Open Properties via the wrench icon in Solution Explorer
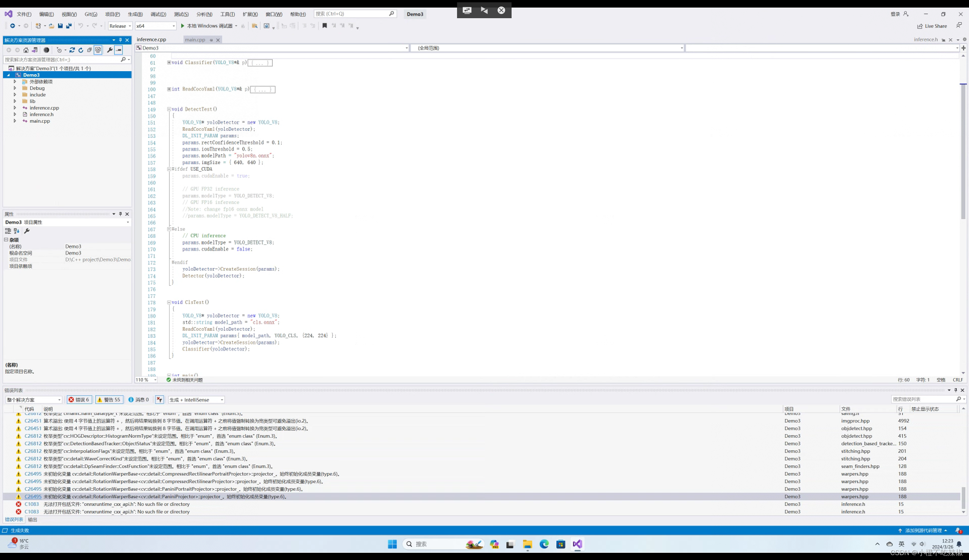 point(109,50)
